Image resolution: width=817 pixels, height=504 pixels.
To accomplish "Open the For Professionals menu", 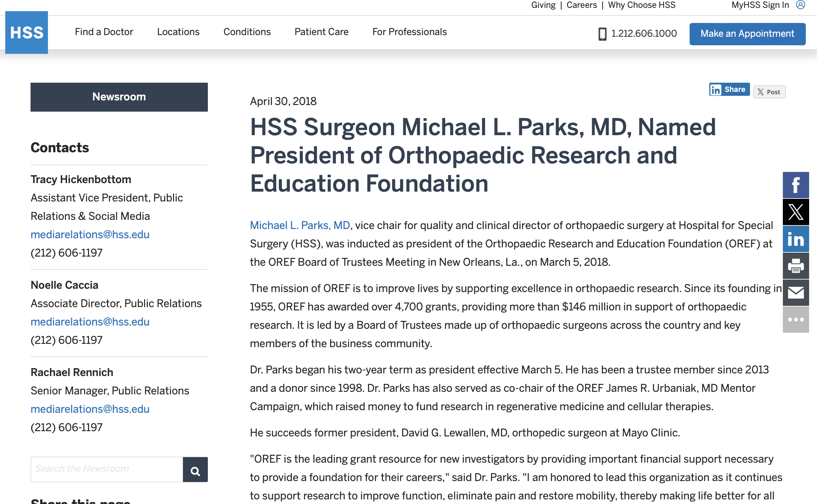I will 409,32.
